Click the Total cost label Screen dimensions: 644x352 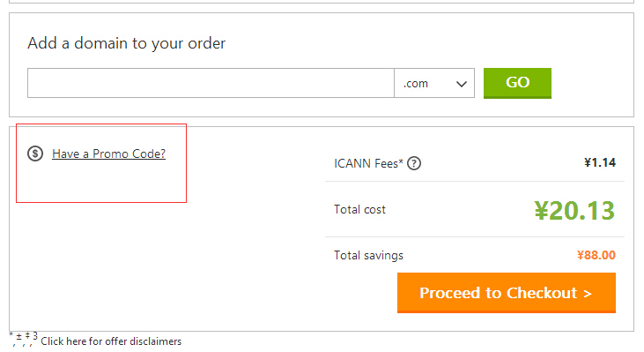(x=359, y=209)
